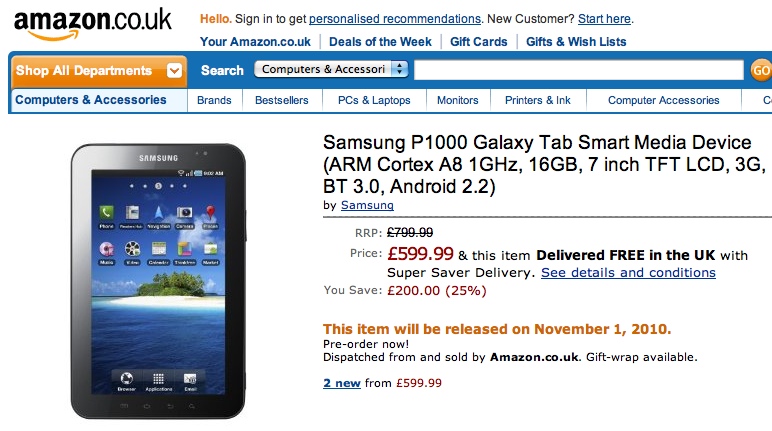Open the Printers & Ink tab
This screenshot has width=772, height=431.
coord(538,100)
